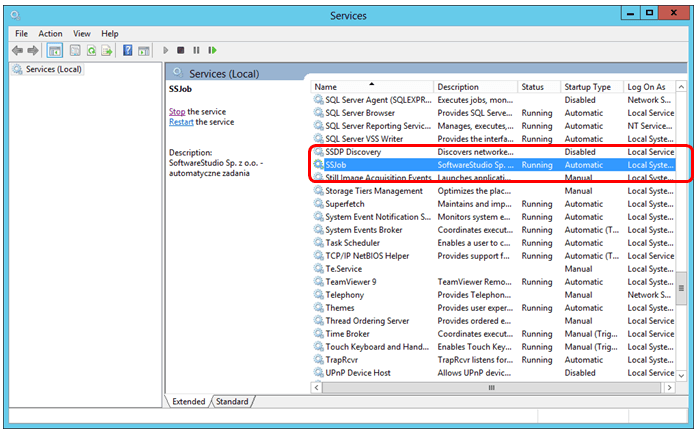Screen dimensions: 698x433
Task: Click Discovers networke... description cell
Action: (475, 152)
